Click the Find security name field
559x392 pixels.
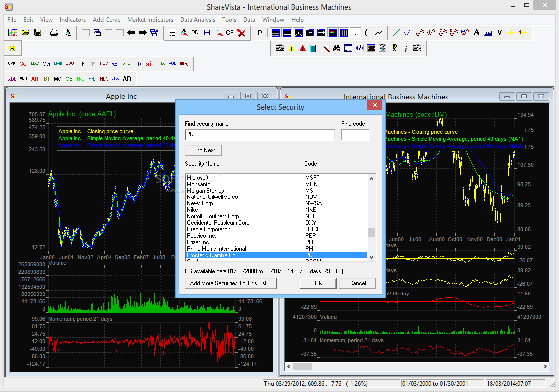(259, 135)
